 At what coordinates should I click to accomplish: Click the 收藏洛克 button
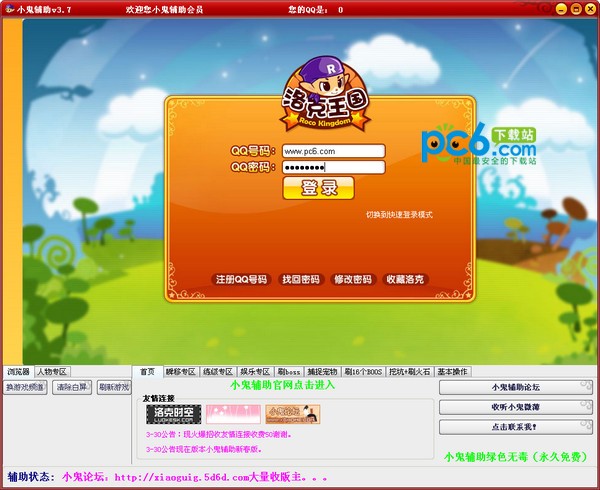405,279
